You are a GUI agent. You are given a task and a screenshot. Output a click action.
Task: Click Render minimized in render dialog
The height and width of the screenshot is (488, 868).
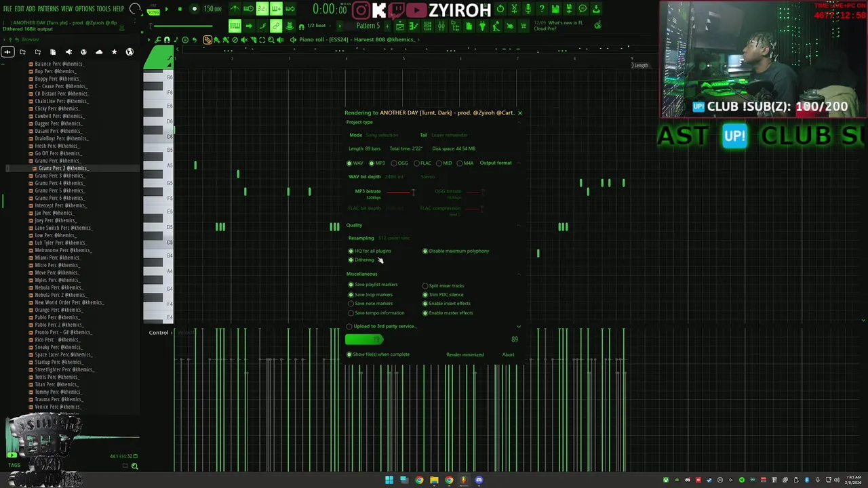pos(465,354)
